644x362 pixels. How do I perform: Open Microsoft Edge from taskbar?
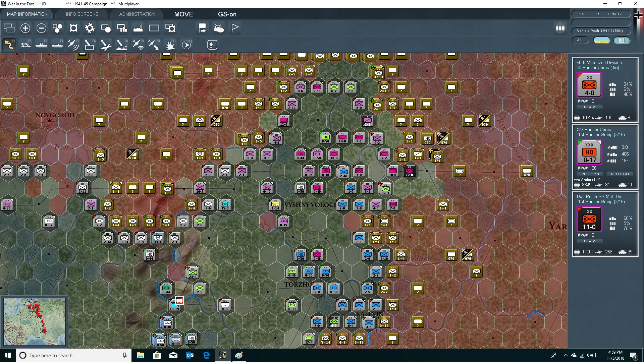[206, 355]
